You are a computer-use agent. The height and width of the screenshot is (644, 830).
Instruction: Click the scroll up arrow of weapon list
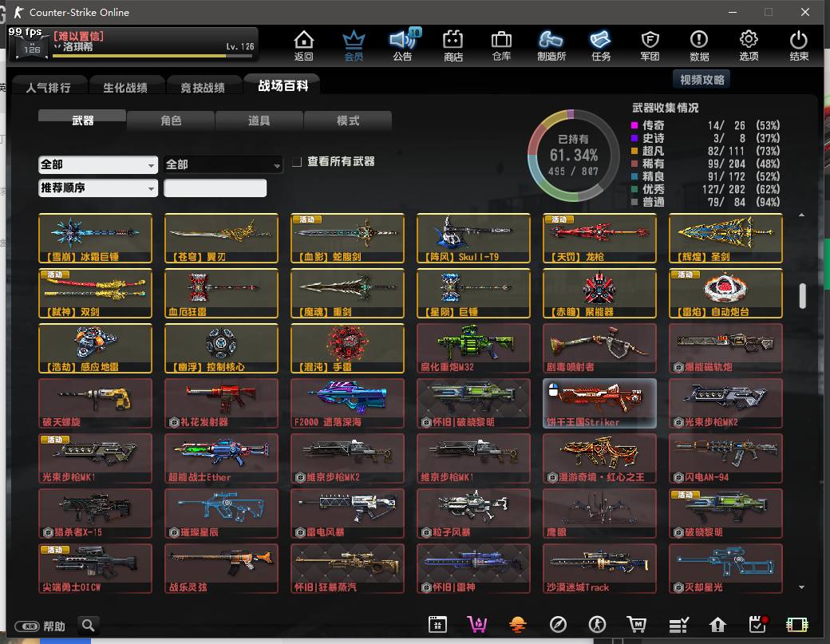click(x=802, y=215)
